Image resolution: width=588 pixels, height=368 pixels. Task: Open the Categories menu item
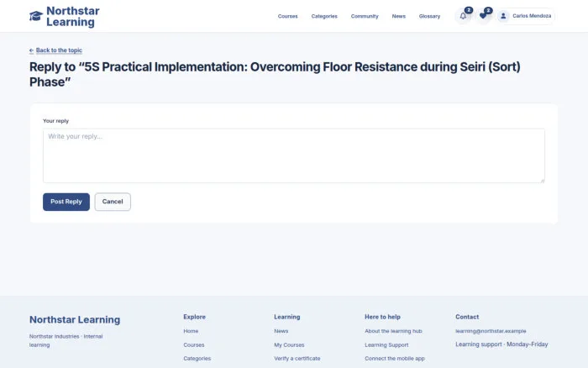coord(324,16)
